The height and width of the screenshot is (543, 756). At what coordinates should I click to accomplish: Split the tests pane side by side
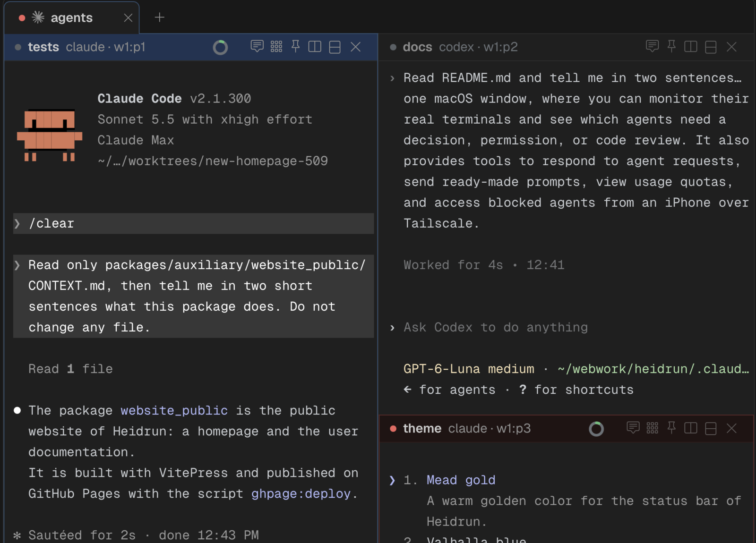coord(315,46)
